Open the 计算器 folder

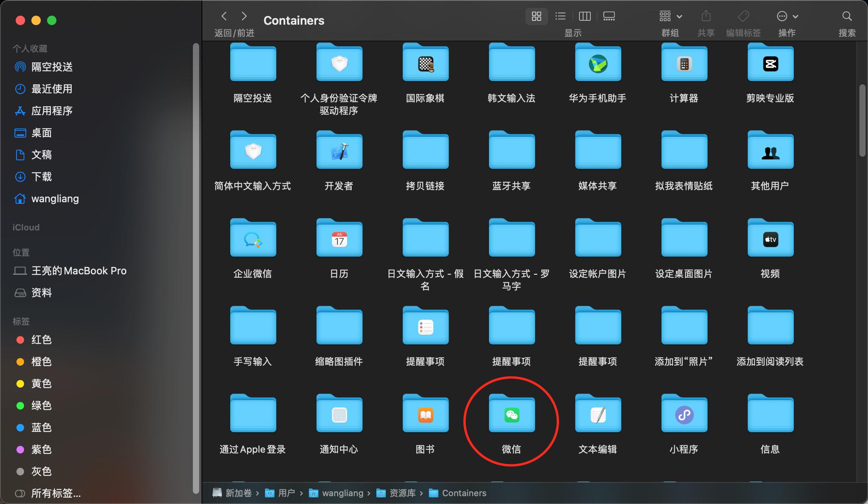[683, 63]
